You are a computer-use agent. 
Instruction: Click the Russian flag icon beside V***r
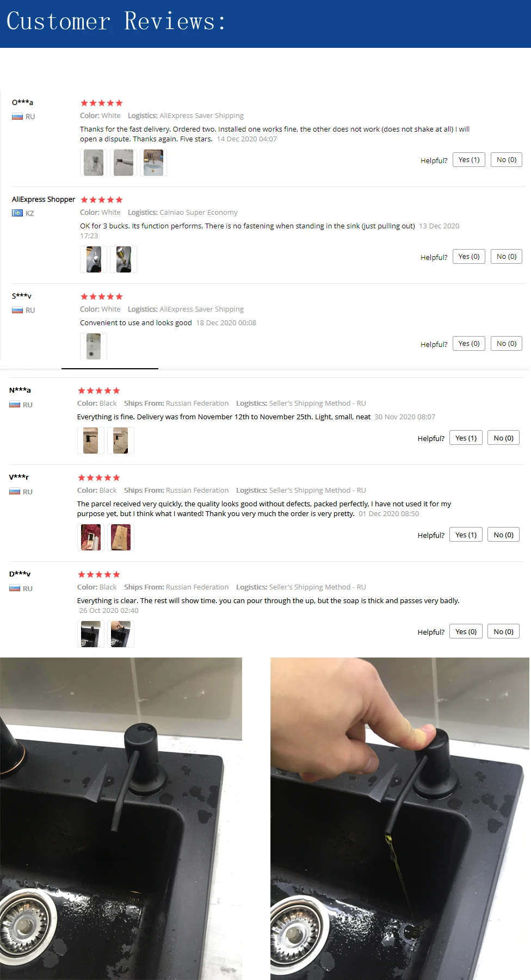point(15,492)
